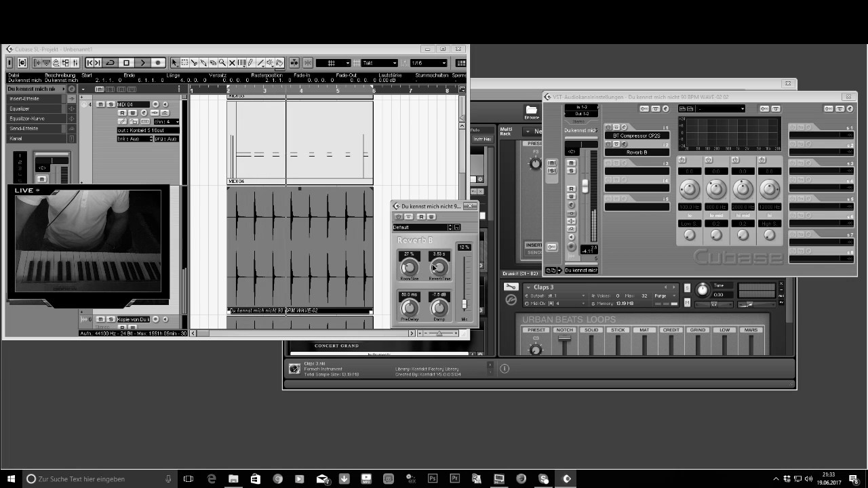868x488 pixels.
Task: Mute the MIDI 04 track
Action: tap(100, 104)
